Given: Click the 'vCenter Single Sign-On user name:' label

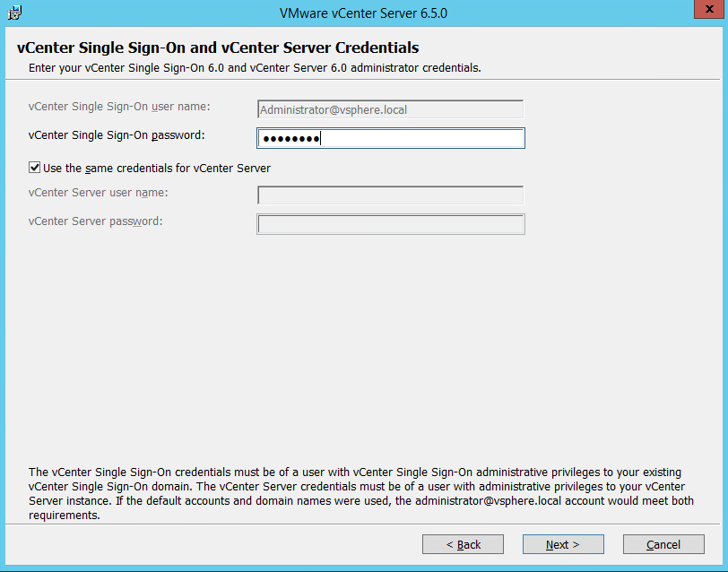Looking at the screenshot, I should coord(119,107).
